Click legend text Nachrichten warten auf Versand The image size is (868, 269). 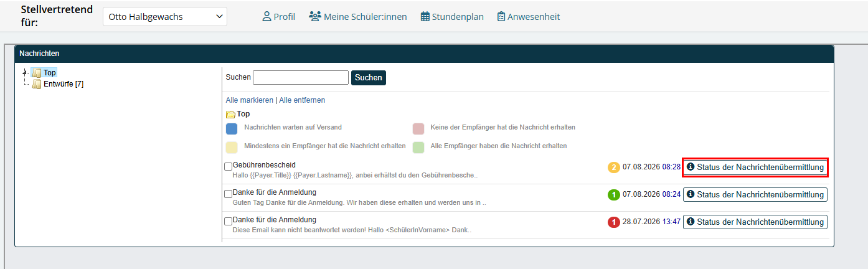coord(293,127)
